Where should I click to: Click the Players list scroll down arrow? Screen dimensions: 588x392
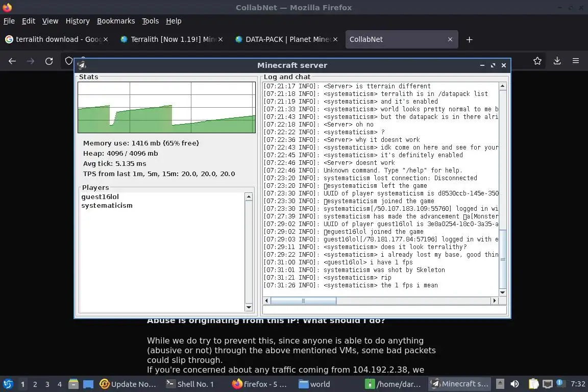click(x=248, y=307)
